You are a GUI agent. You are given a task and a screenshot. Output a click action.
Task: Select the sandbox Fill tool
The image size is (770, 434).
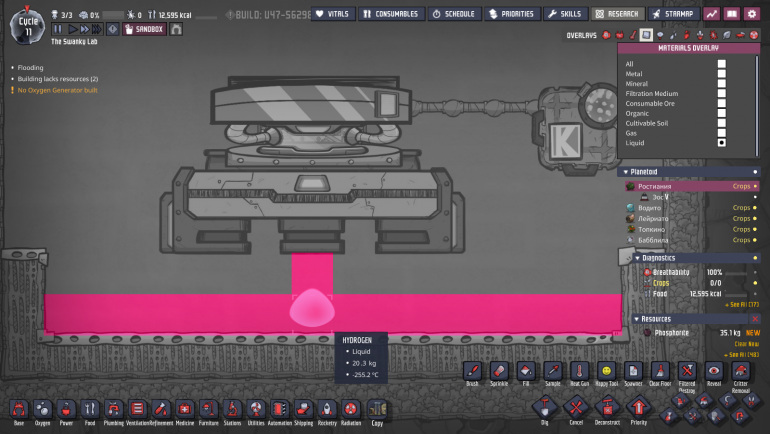tap(526, 374)
